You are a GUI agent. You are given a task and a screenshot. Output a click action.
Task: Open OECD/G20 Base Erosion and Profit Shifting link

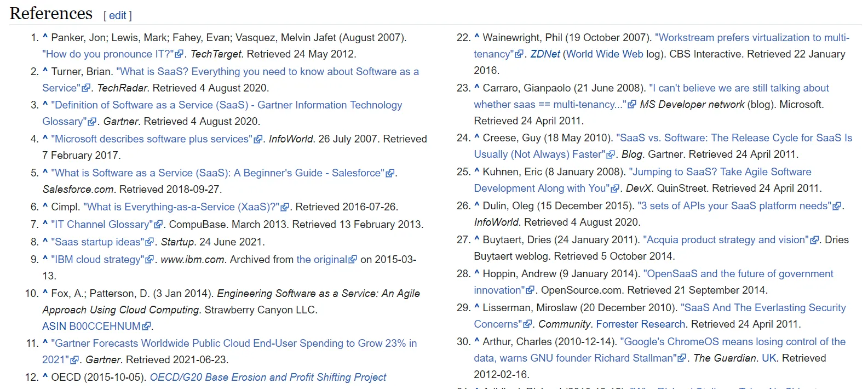click(x=268, y=377)
